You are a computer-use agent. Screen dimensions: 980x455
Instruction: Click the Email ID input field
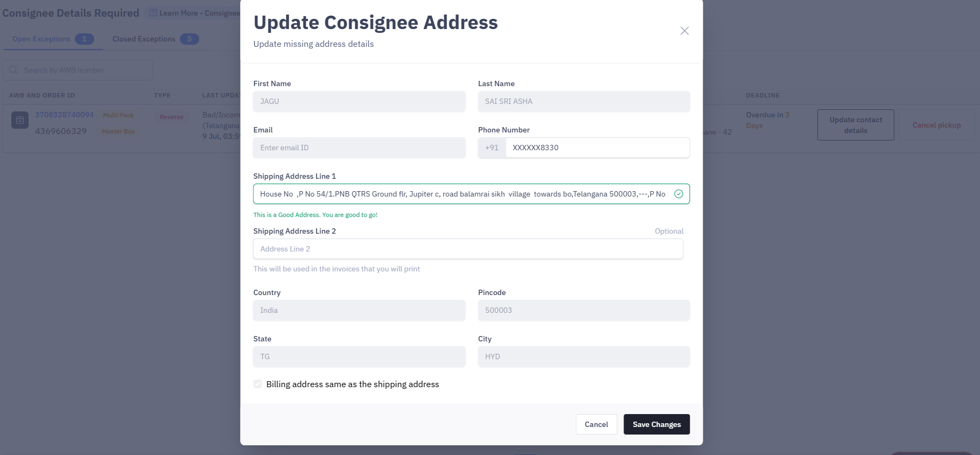coord(359,148)
